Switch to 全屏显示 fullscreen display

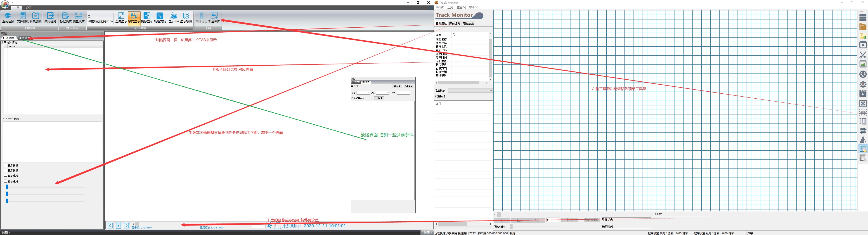[121, 18]
